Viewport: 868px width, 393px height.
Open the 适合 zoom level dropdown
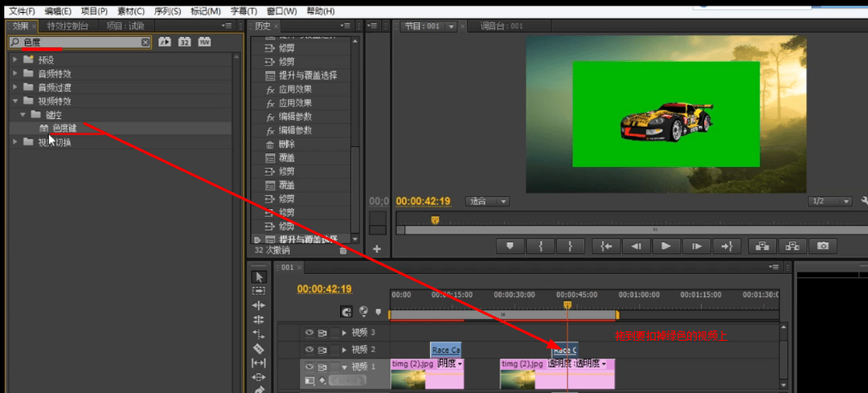click(x=487, y=202)
